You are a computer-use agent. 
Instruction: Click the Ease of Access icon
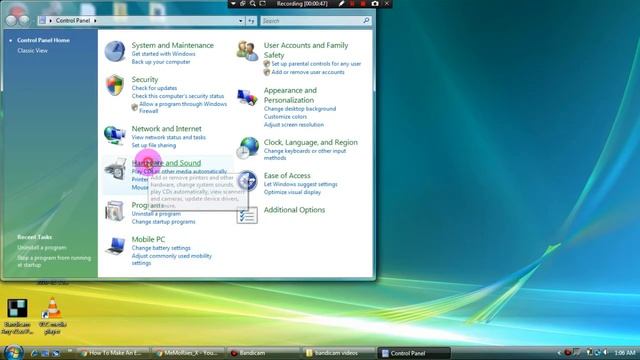pyautogui.click(x=247, y=181)
